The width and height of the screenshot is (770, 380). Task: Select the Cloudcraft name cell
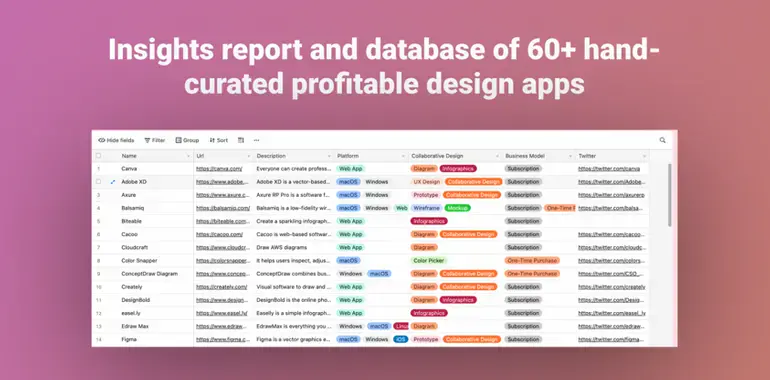point(156,247)
